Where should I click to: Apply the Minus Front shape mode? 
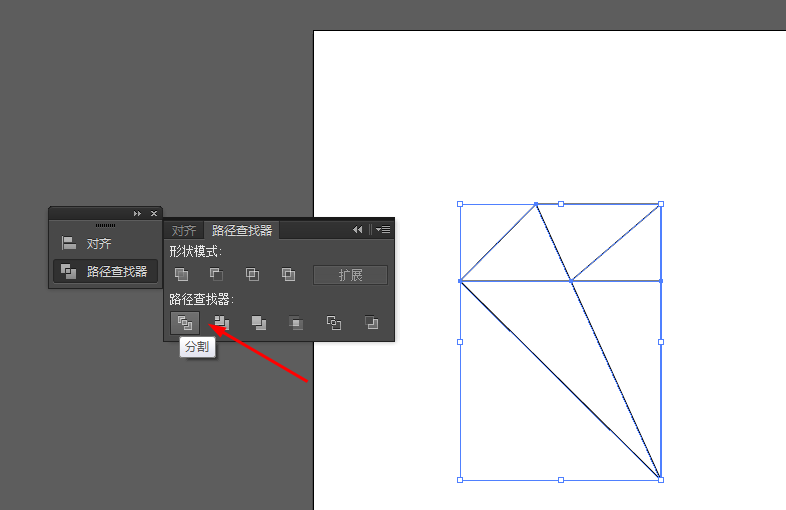[x=217, y=274]
